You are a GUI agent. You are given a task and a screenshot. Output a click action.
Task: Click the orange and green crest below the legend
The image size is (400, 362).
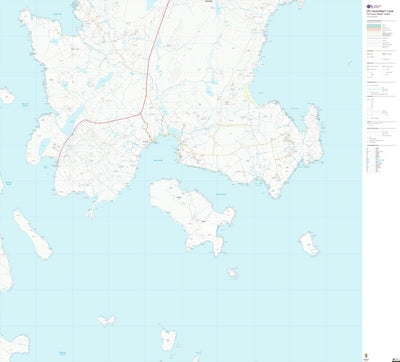click(367, 355)
